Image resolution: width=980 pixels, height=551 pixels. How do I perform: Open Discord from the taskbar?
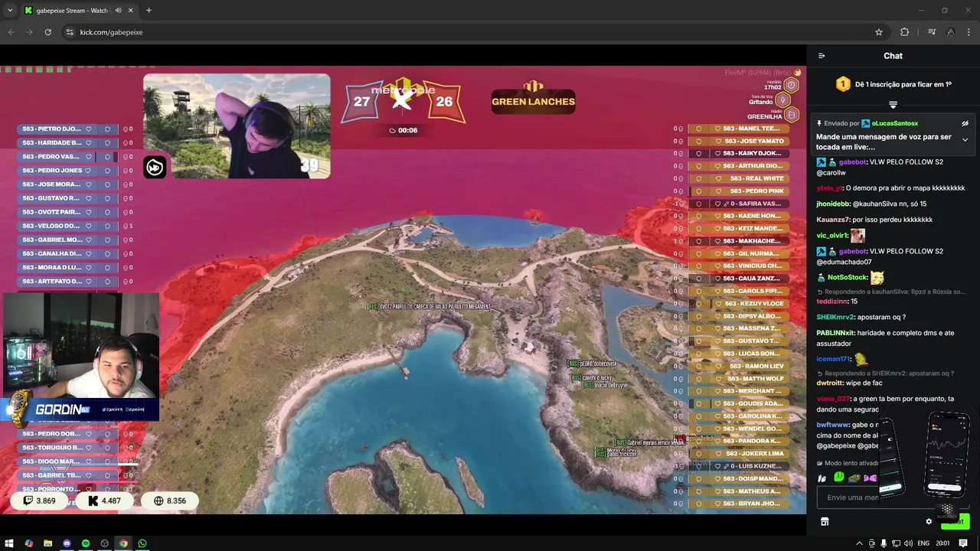click(67, 543)
